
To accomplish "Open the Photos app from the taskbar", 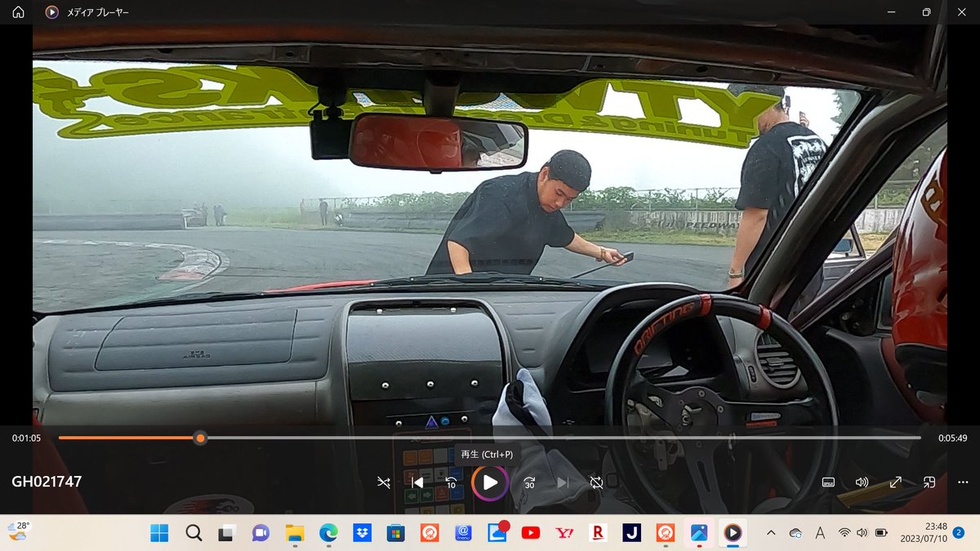I will [x=699, y=533].
